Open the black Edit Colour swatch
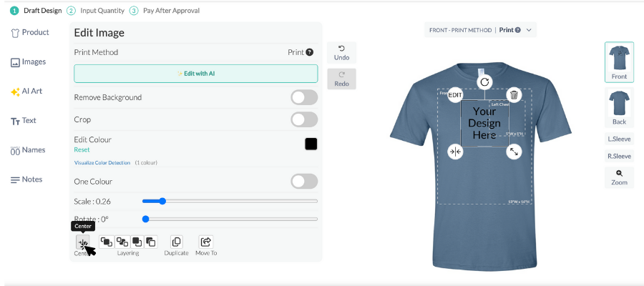 311,144
